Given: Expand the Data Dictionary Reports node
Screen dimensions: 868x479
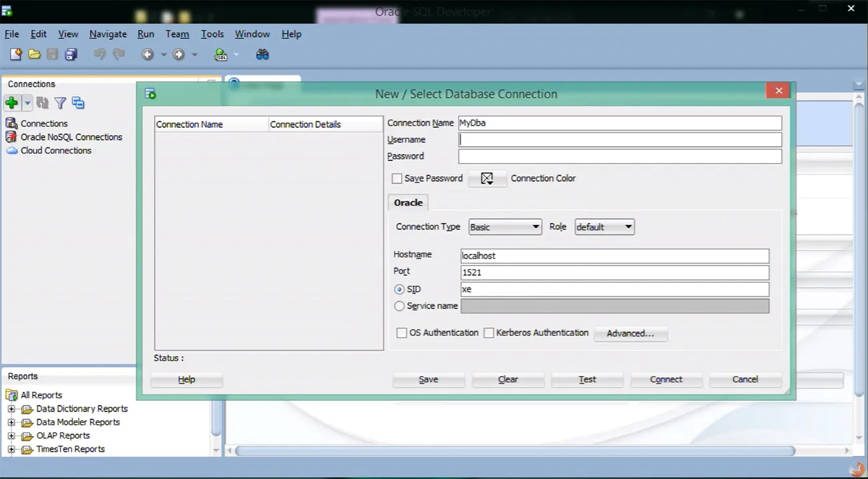Looking at the screenshot, I should 11,409.
